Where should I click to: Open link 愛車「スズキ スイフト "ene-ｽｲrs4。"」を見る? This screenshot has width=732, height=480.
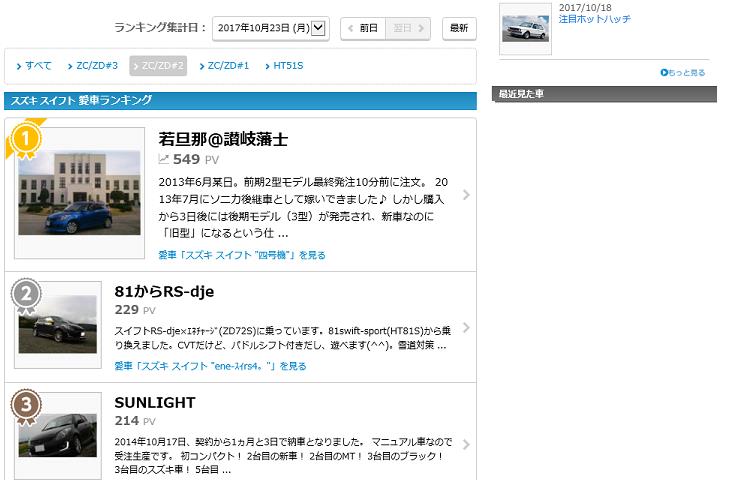211,366
